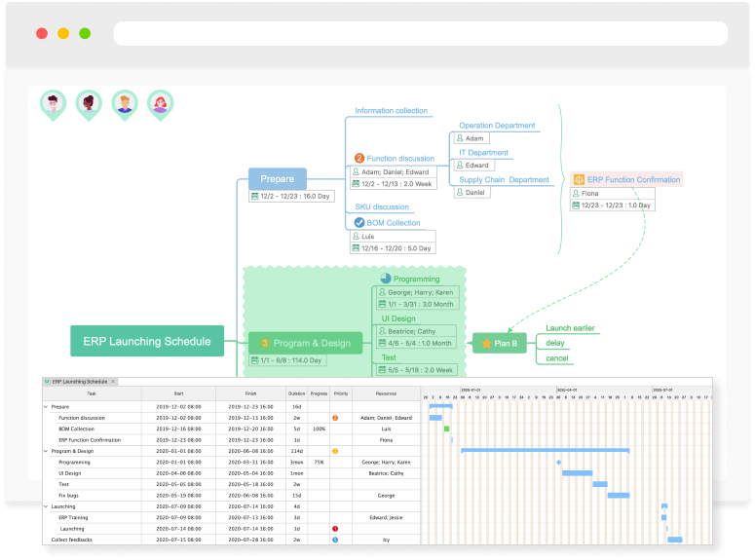Viewport: 755px width, 560px height.
Task: Collapse the Program & Design task group
Action: (x=46, y=451)
